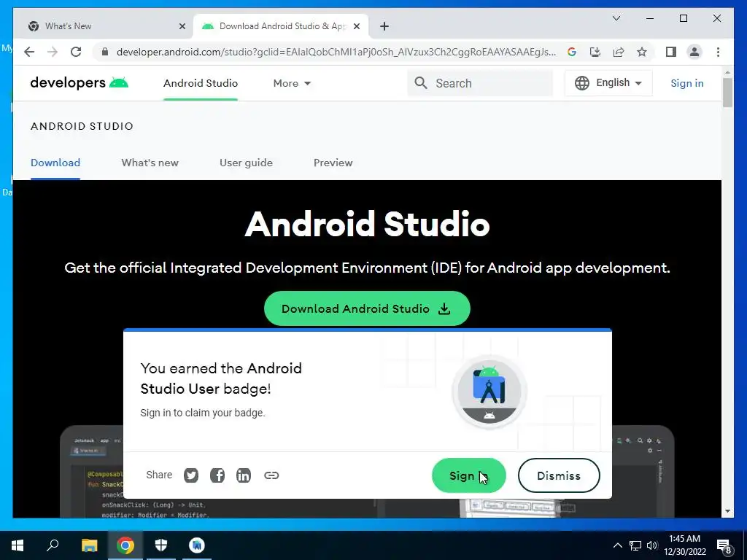Open the volume tray icon
Image resolution: width=747 pixels, height=560 pixels.
pyautogui.click(x=652, y=545)
